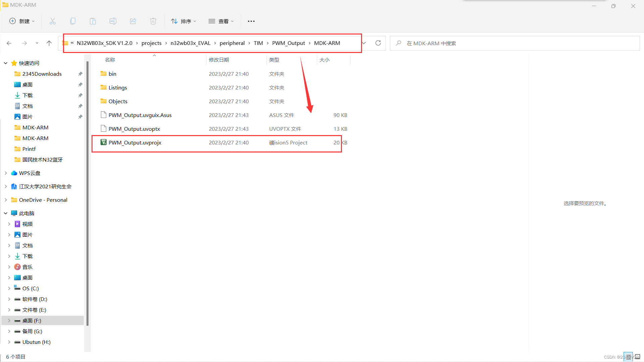Open the 查看 (View) dropdown menu

point(221,21)
